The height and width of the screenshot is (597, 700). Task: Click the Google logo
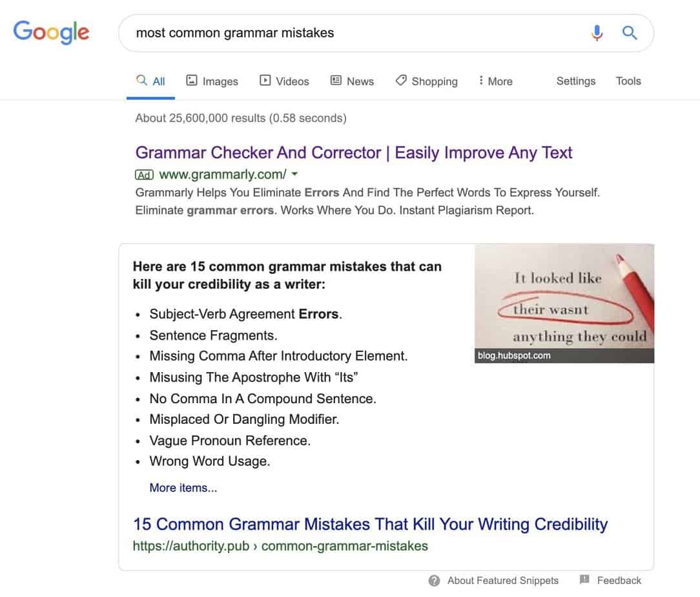click(52, 32)
